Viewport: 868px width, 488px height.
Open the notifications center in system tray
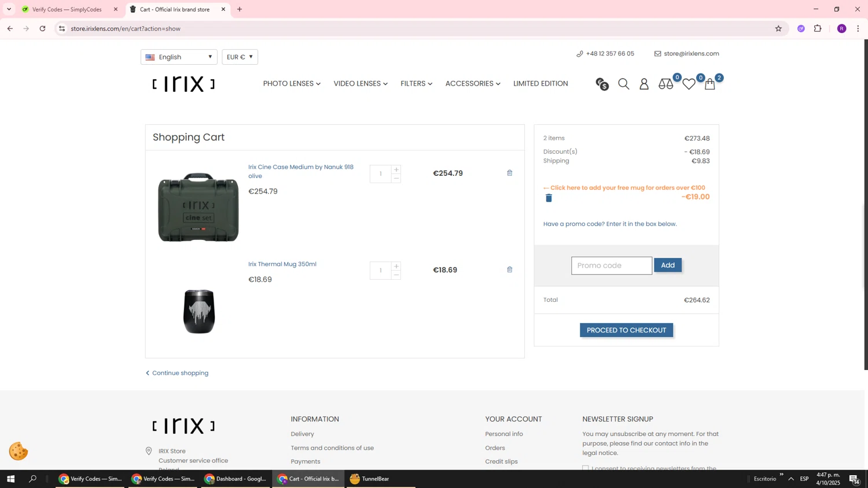click(x=854, y=479)
